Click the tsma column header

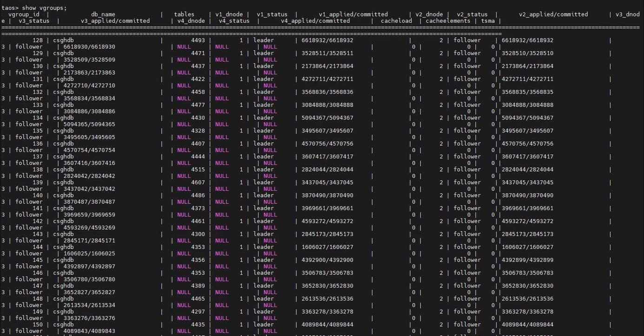click(488, 21)
